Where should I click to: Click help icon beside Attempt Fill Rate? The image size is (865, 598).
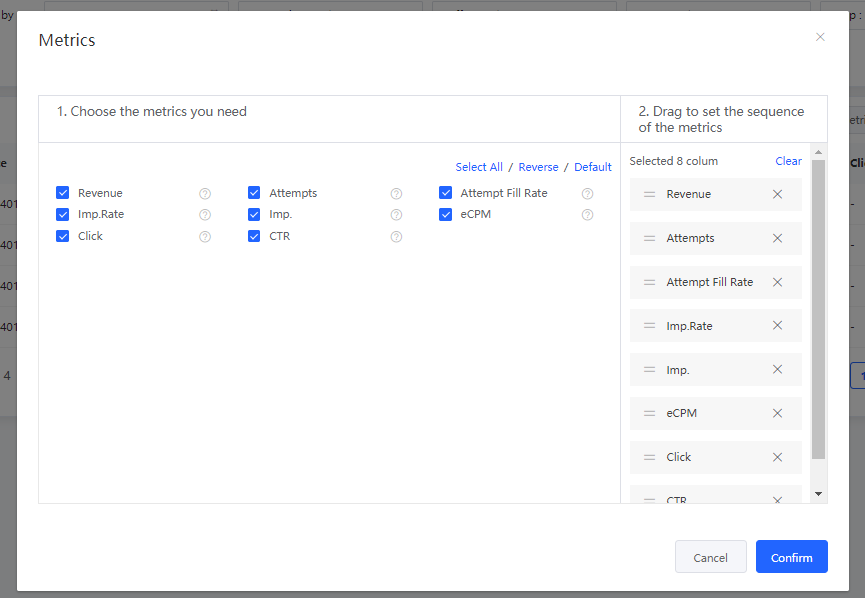click(x=588, y=194)
